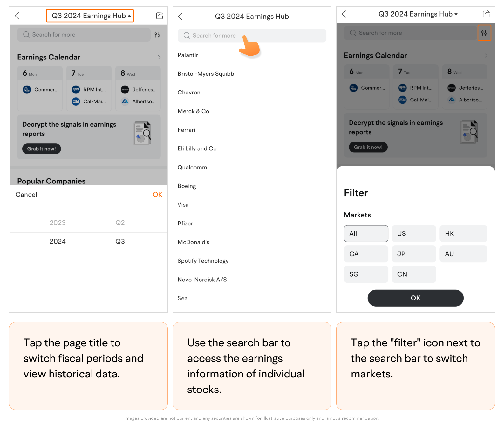Tap the back arrow in the middle panel
Screen dimensions: 504x428
click(x=180, y=17)
